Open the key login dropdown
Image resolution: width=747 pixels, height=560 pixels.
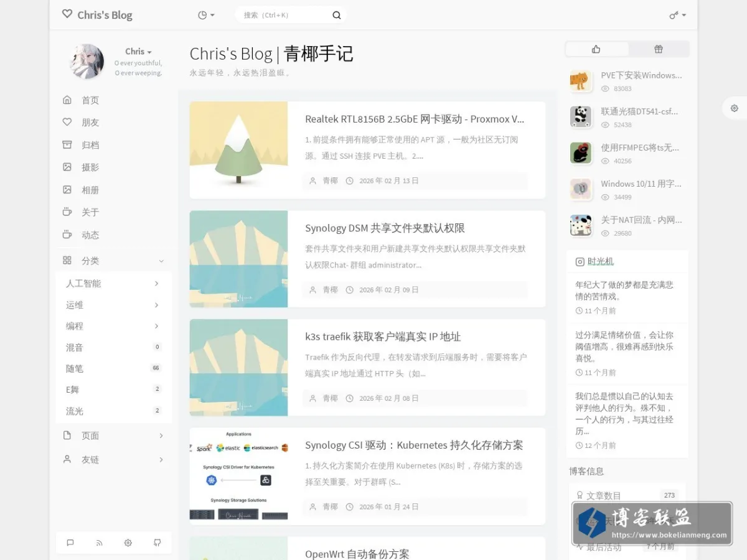point(678,15)
